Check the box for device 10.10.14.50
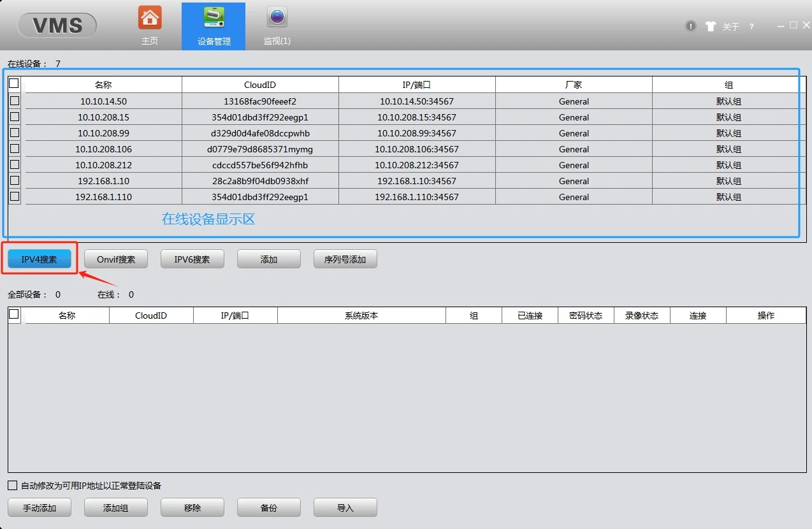812x529 pixels. coord(15,101)
